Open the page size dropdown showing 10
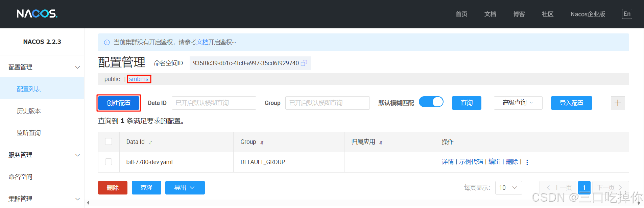Viewport: 644px width, 208px height. point(508,188)
